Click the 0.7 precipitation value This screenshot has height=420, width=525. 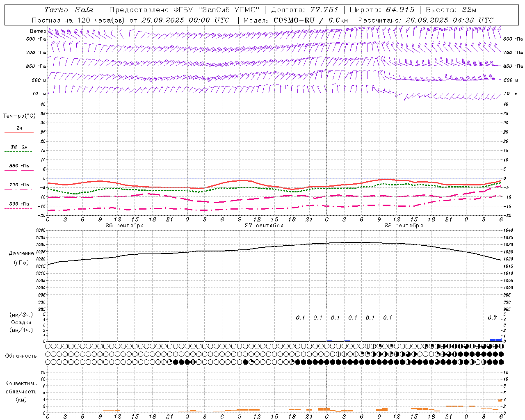(492, 317)
